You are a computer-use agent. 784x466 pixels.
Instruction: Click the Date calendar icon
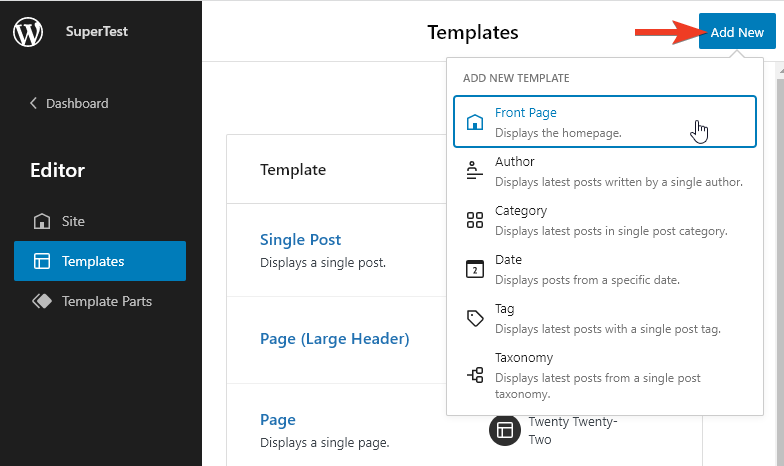point(475,269)
